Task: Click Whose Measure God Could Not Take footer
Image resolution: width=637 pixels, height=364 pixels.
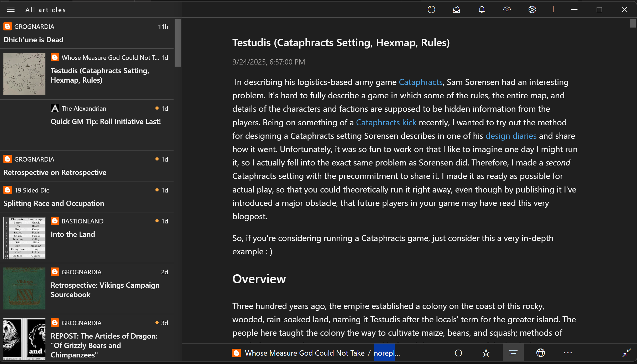Action: pos(305,353)
